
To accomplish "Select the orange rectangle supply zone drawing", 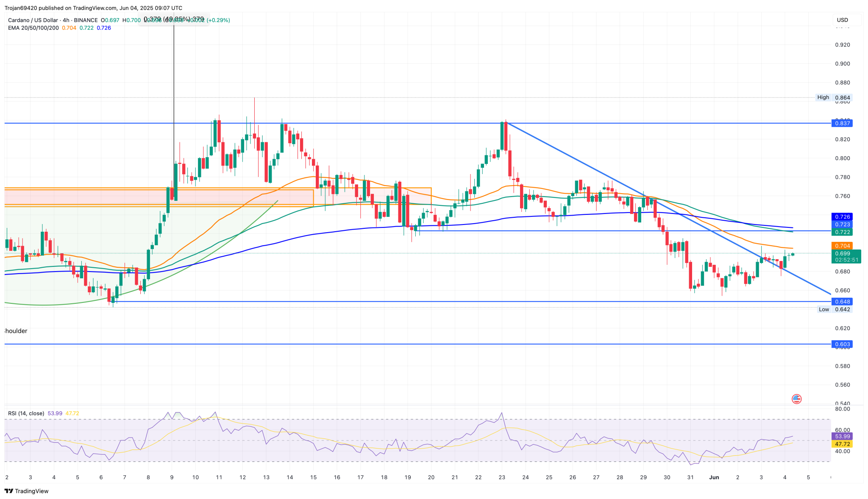I will (x=218, y=197).
